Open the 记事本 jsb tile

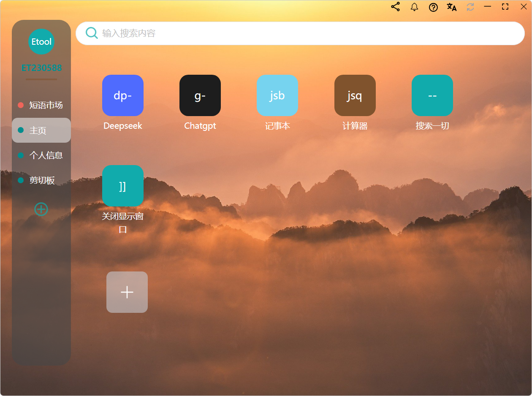(277, 95)
